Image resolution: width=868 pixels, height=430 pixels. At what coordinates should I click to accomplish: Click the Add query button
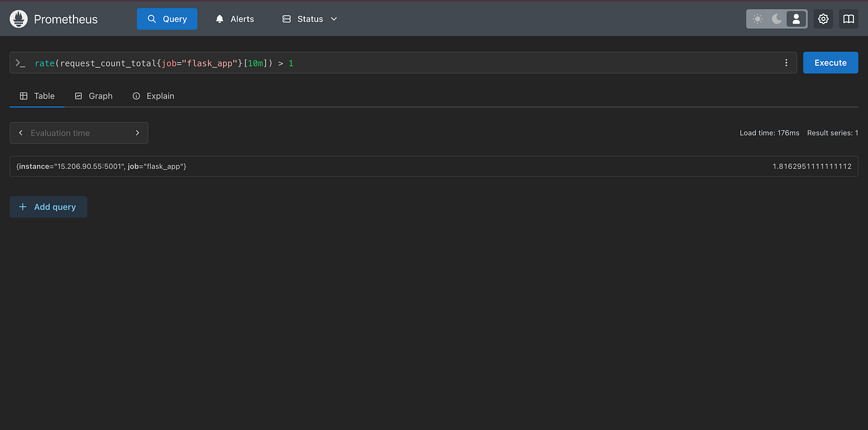point(48,207)
